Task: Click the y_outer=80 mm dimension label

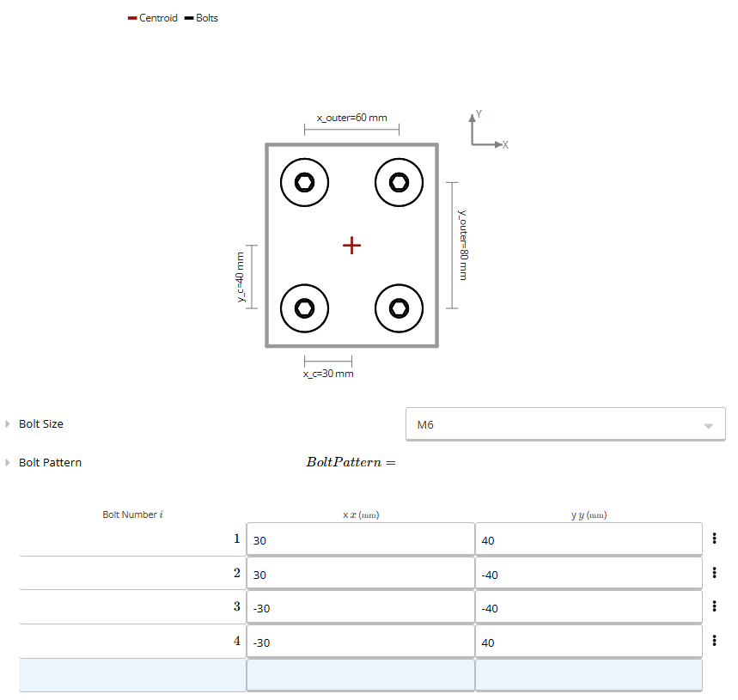Action: [463, 245]
